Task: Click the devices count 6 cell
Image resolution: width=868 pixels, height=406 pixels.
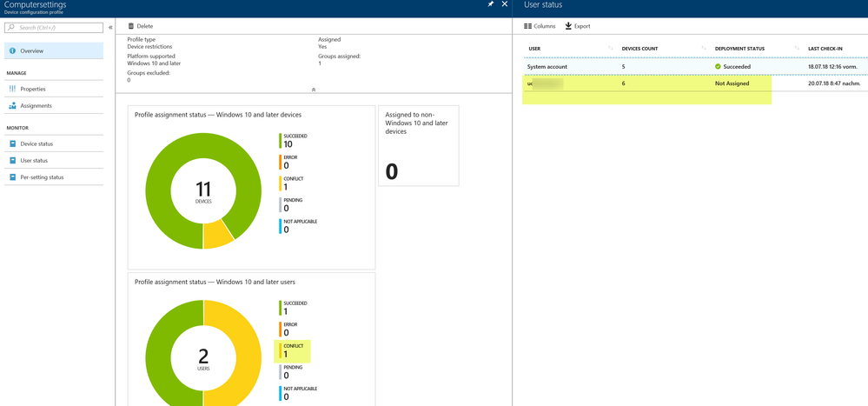Action: (x=624, y=83)
